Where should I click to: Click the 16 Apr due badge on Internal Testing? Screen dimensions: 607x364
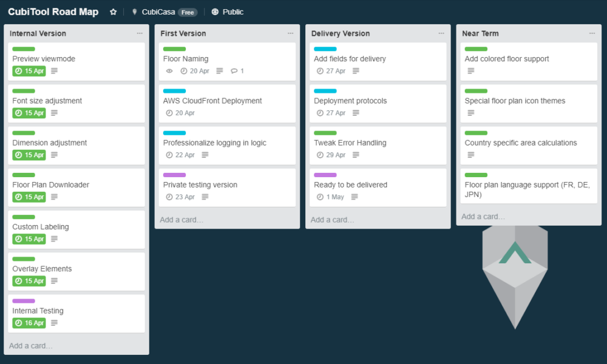click(x=29, y=323)
